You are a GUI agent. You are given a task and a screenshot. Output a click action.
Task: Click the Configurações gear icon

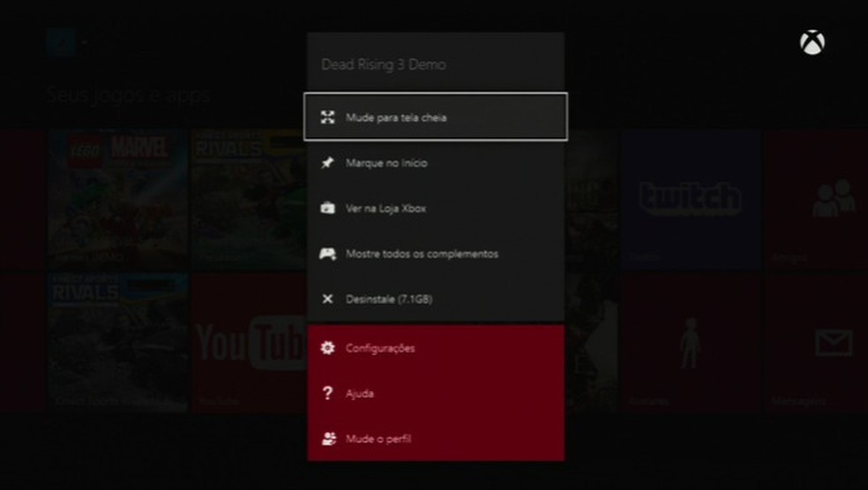pos(327,348)
